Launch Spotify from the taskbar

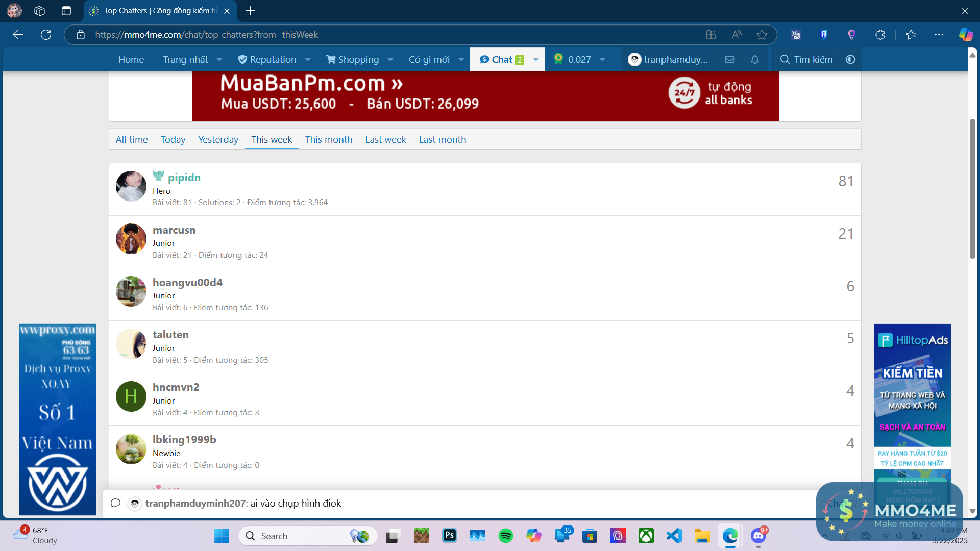(505, 536)
